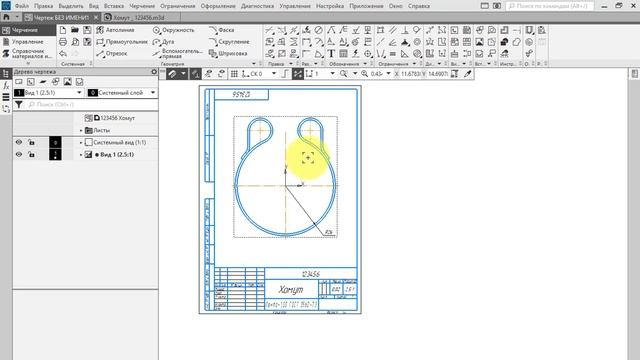Expand the Системный вид (1:1) node
The image size is (640, 360).
click(x=81, y=142)
